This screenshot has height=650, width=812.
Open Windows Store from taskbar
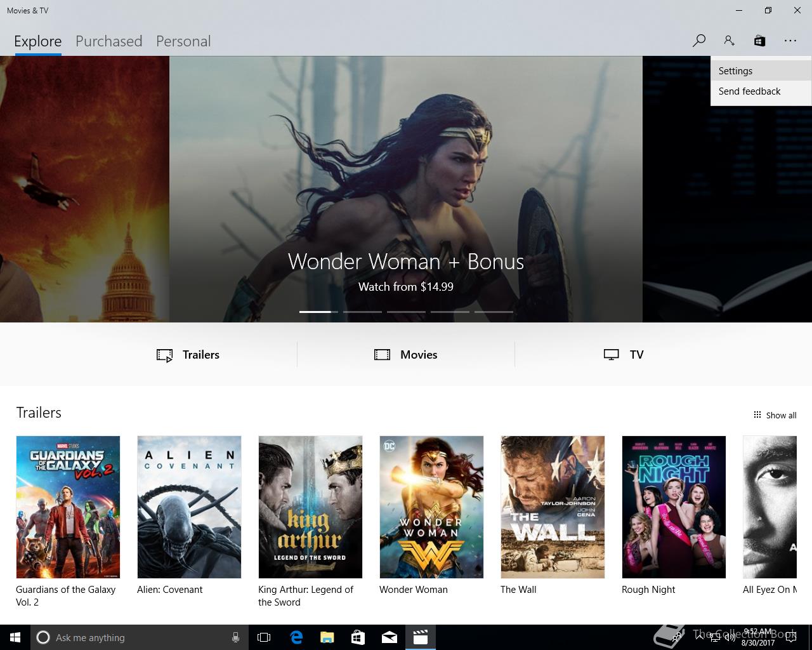[358, 637]
